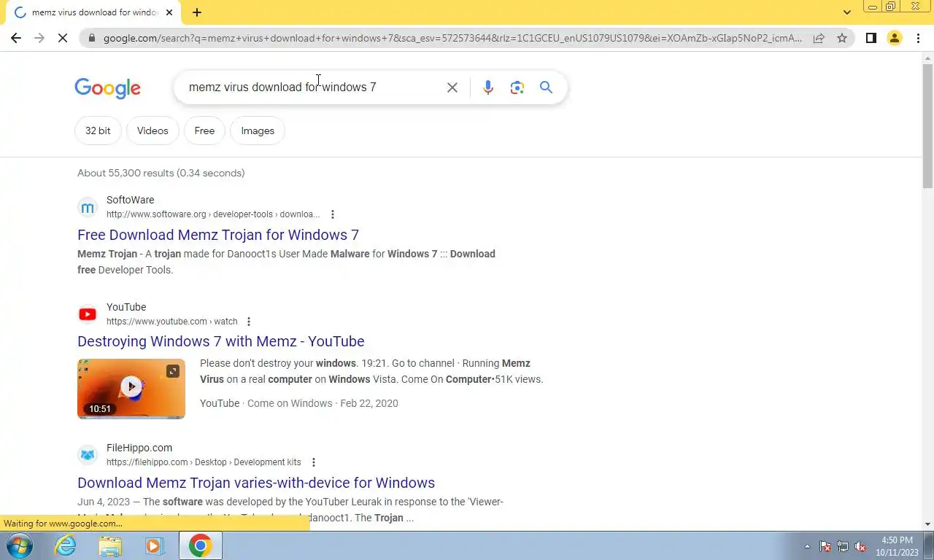The height and width of the screenshot is (560, 934).
Task: Click the muted volume tray icon
Action: coord(860,546)
